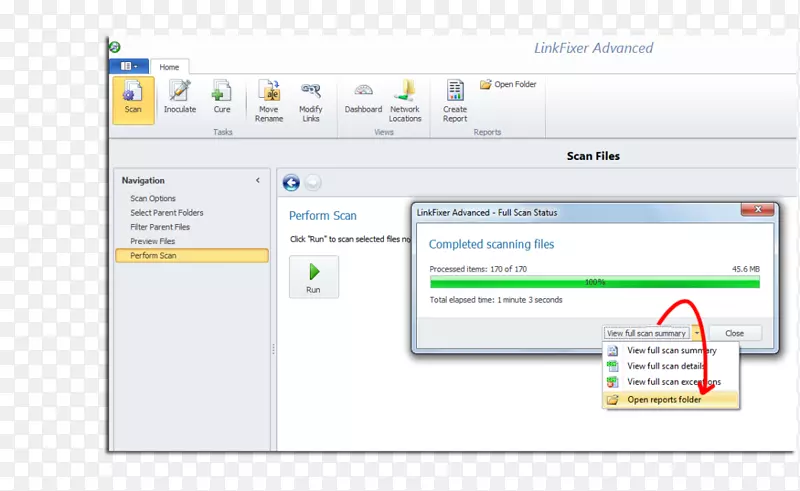Click Completed scanning files heading
Image resolution: width=800 pixels, height=491 pixels.
(491, 244)
